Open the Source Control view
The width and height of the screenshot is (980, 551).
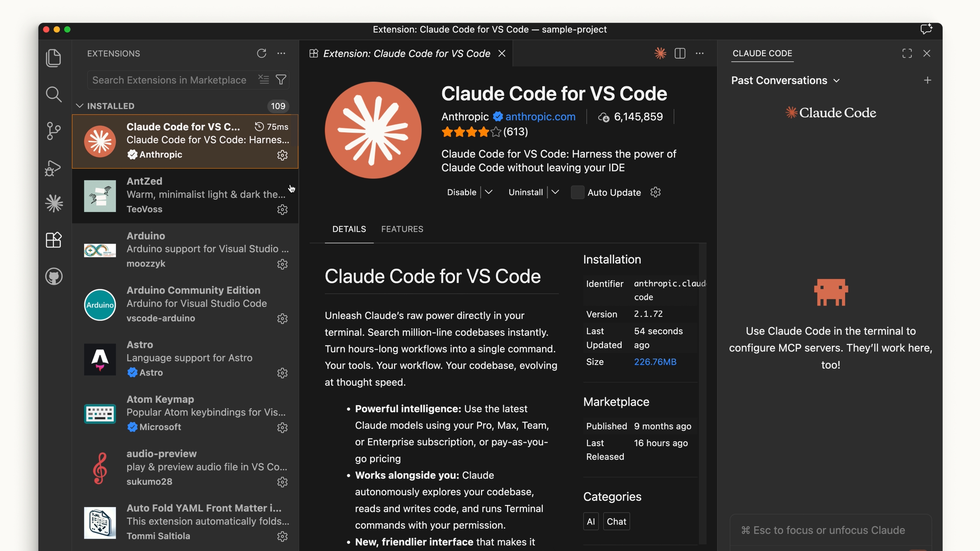point(53,131)
